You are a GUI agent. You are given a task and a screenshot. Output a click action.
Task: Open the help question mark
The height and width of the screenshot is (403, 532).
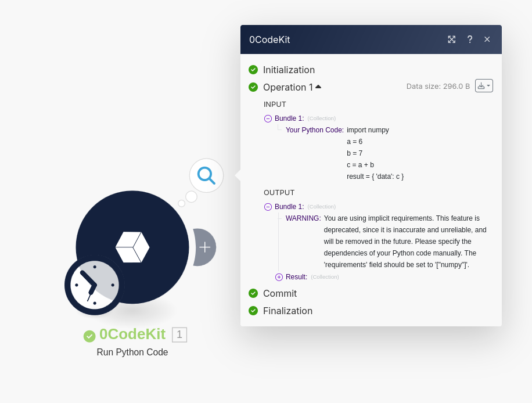pyautogui.click(x=470, y=39)
